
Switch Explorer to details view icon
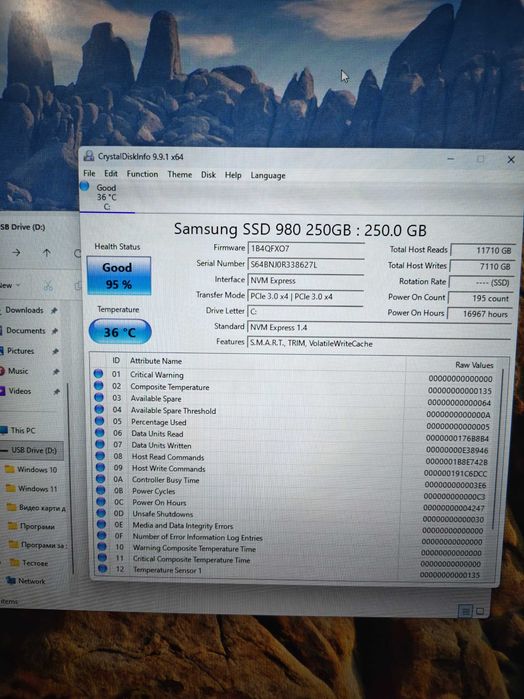pos(466,611)
